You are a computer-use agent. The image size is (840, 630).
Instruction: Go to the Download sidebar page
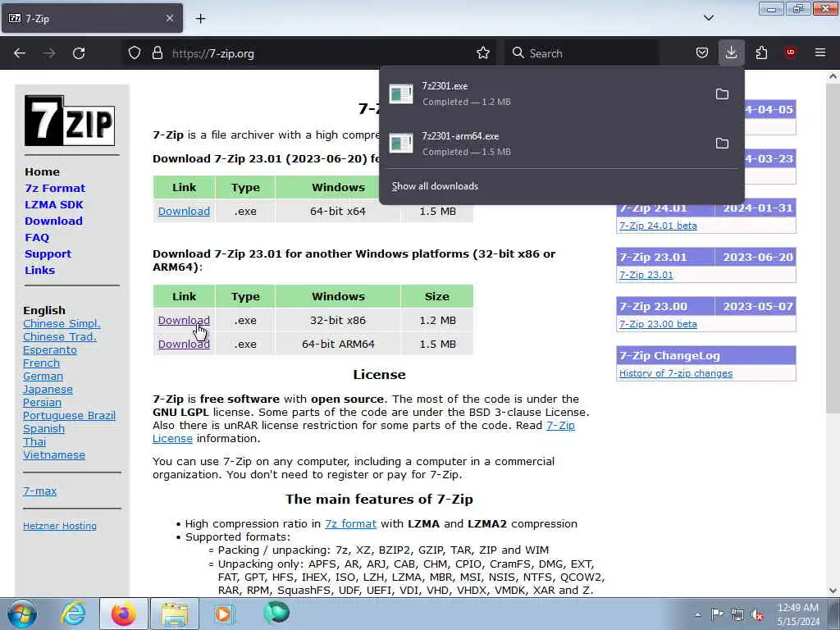coord(53,221)
